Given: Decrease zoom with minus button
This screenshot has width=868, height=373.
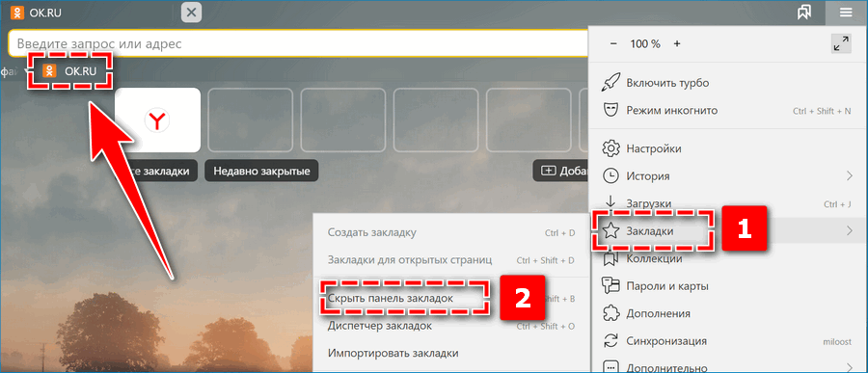Looking at the screenshot, I should [x=612, y=43].
